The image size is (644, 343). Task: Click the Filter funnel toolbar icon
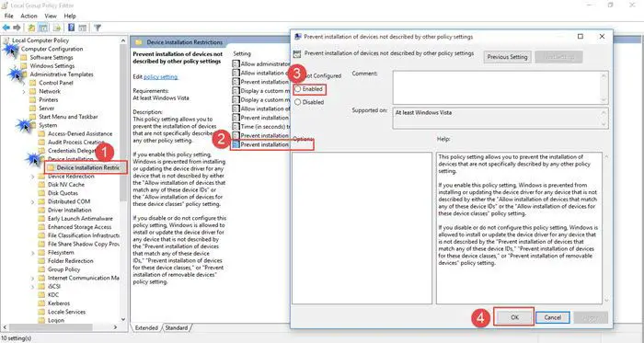coord(98,28)
